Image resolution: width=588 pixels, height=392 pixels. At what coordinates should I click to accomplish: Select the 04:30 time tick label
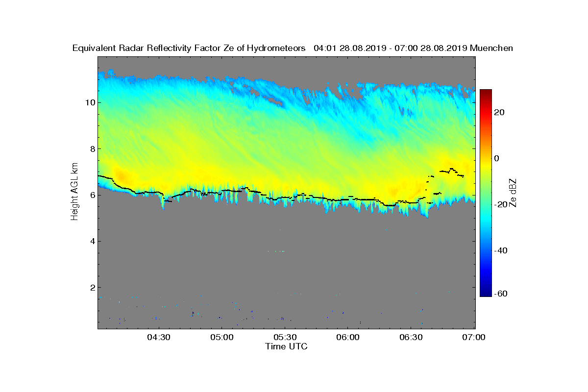158,337
